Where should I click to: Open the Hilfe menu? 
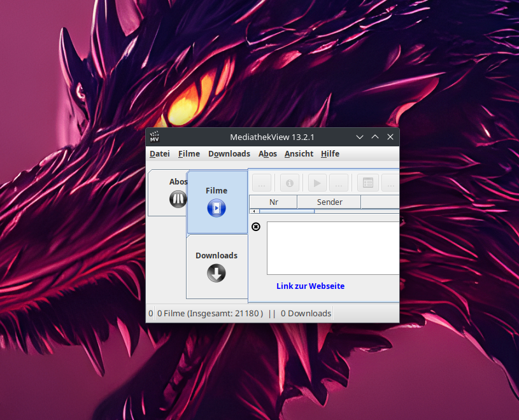coord(330,154)
